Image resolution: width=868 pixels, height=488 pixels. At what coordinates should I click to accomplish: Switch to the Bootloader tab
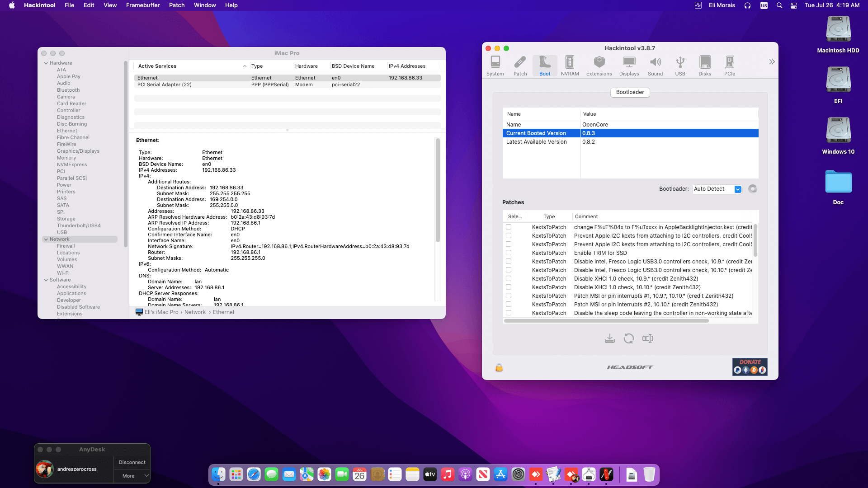(630, 92)
